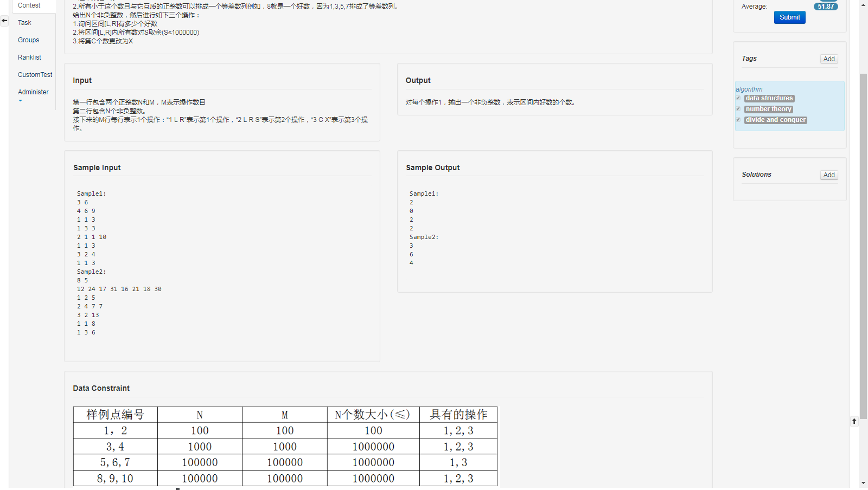Open the Ranklist page
Screen dimensions: 868x490
[x=29, y=57]
